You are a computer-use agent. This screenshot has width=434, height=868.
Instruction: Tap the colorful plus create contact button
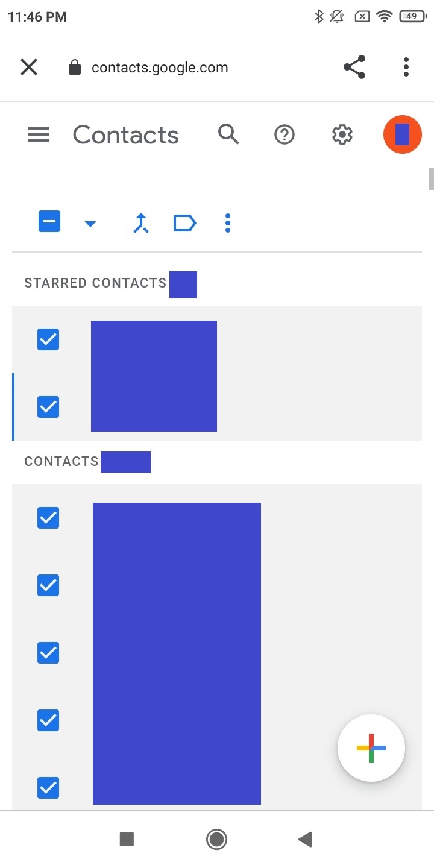pyautogui.click(x=371, y=748)
